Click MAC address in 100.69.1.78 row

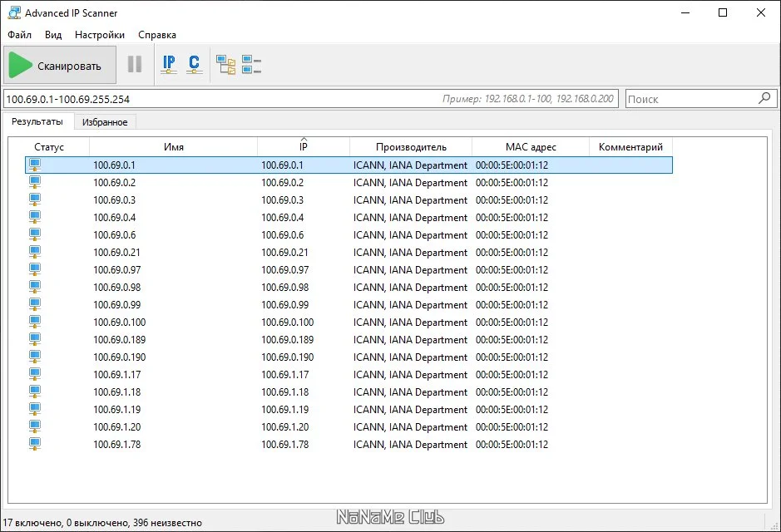pyautogui.click(x=512, y=445)
